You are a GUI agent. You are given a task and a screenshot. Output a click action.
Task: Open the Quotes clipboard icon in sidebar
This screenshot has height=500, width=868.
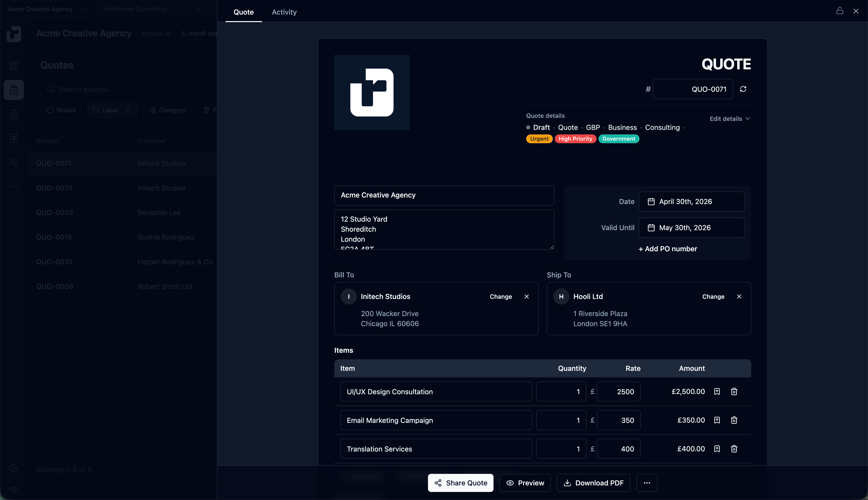click(x=14, y=90)
